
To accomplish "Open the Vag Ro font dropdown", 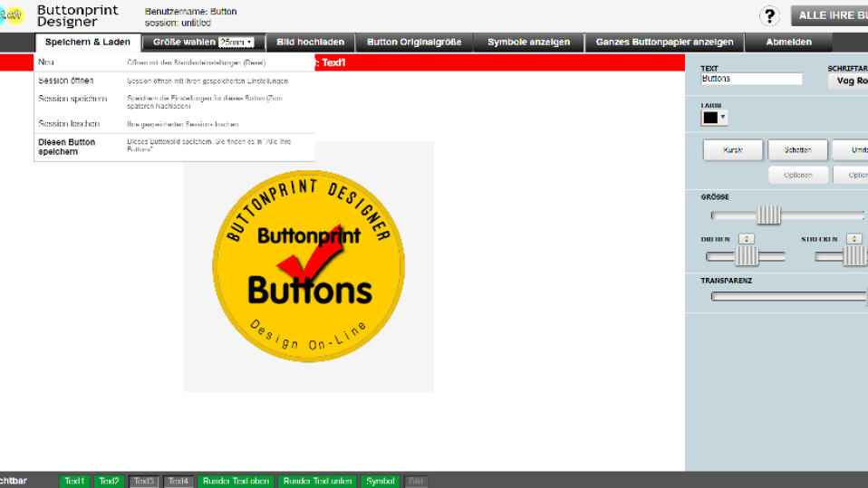I will tap(849, 81).
